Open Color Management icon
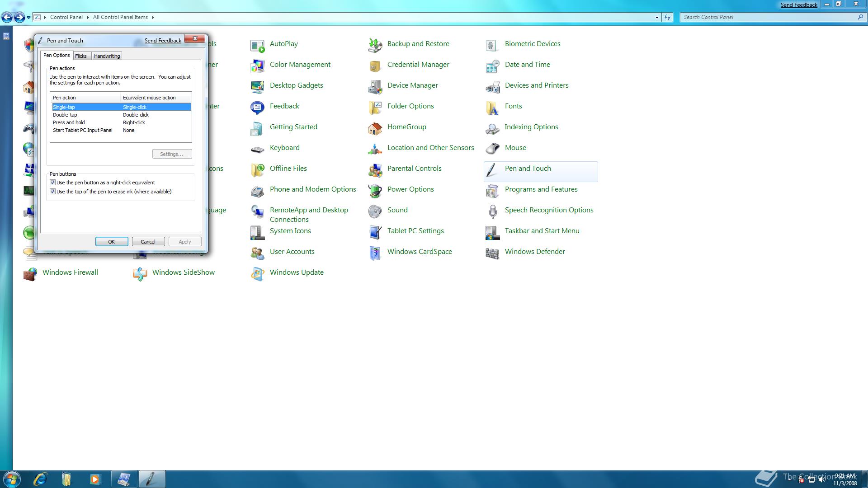Screen dimensions: 868x488 click(257, 66)
